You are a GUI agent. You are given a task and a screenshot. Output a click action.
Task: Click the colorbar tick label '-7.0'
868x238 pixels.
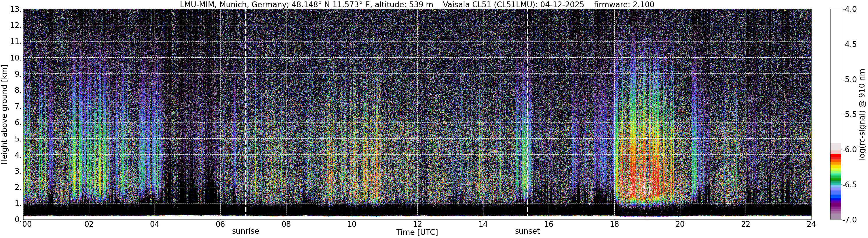pyautogui.click(x=850, y=220)
